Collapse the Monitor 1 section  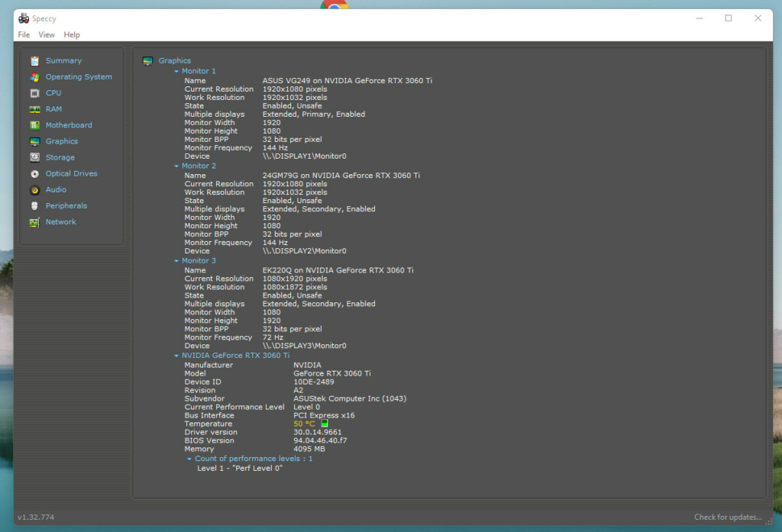click(x=176, y=72)
